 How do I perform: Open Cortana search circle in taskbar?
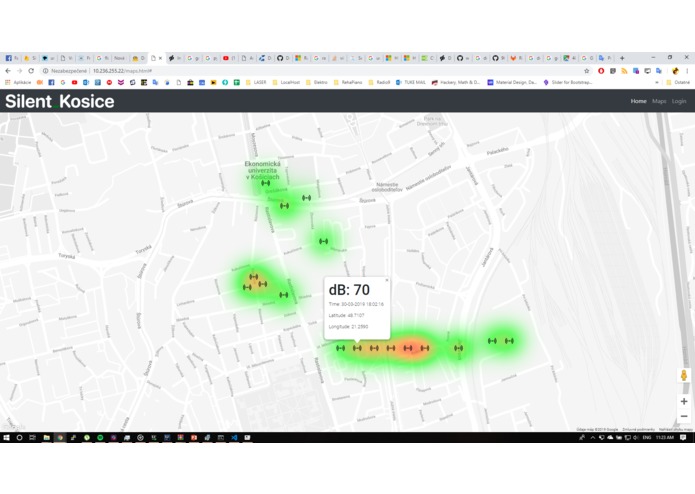(x=19, y=437)
